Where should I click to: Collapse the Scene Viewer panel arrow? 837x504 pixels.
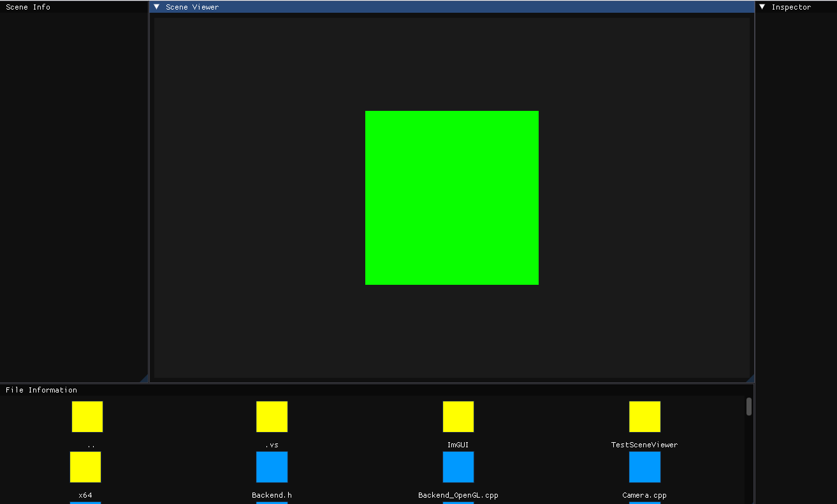coord(157,7)
